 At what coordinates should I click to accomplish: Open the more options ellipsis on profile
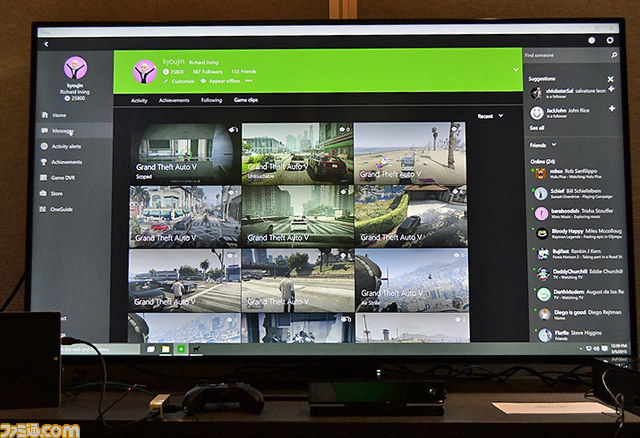click(249, 81)
